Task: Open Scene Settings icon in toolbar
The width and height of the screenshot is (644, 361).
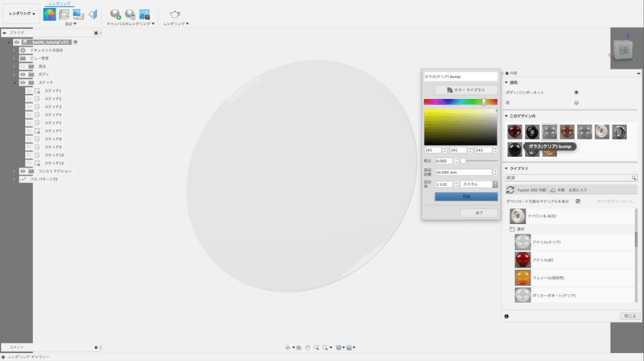Action: point(64,15)
